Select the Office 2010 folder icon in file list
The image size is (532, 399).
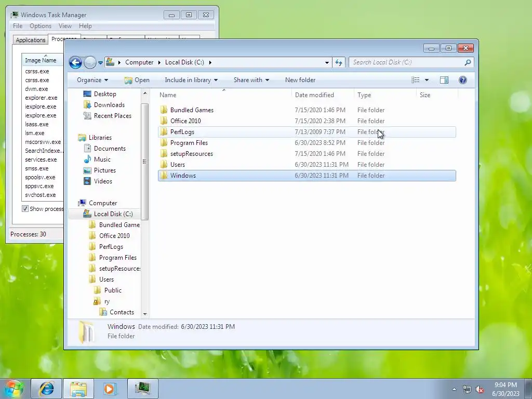coord(164,121)
